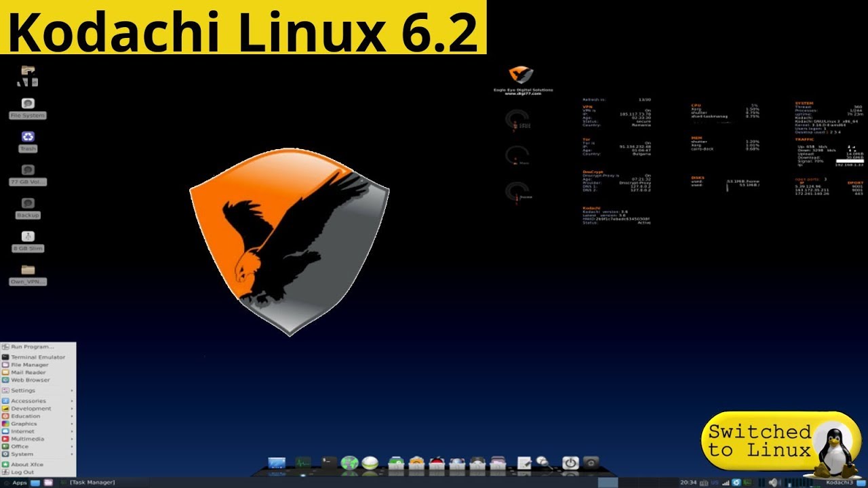Select Terminal Emulator menu entry
868x488 pixels.
click(x=38, y=357)
